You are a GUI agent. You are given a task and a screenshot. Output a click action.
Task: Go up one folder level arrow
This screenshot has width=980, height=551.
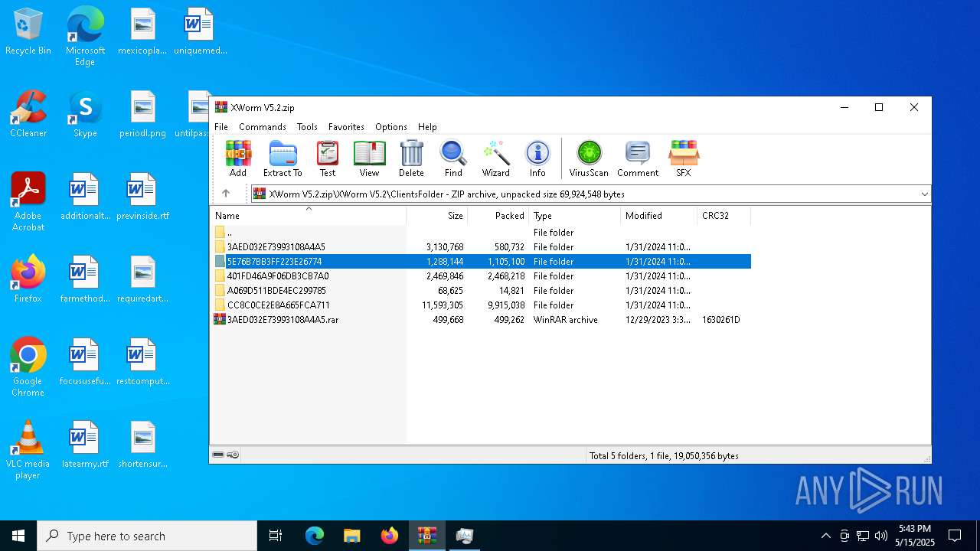226,194
